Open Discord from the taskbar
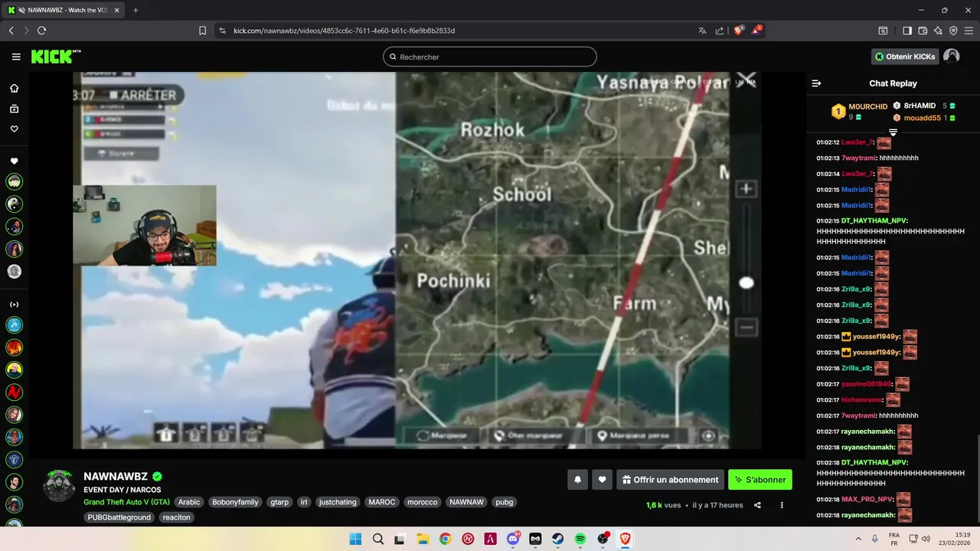This screenshot has width=980, height=551. [x=513, y=539]
